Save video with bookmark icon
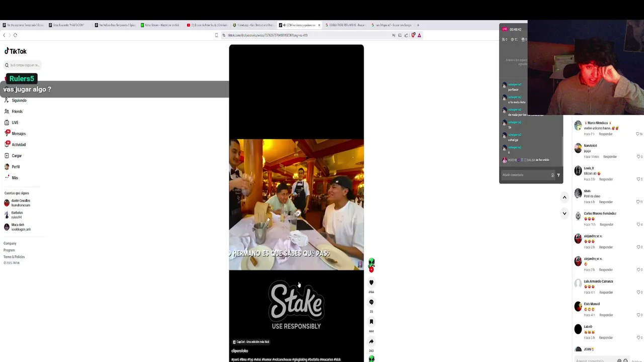This screenshot has width=644, height=362. pyautogui.click(x=371, y=322)
